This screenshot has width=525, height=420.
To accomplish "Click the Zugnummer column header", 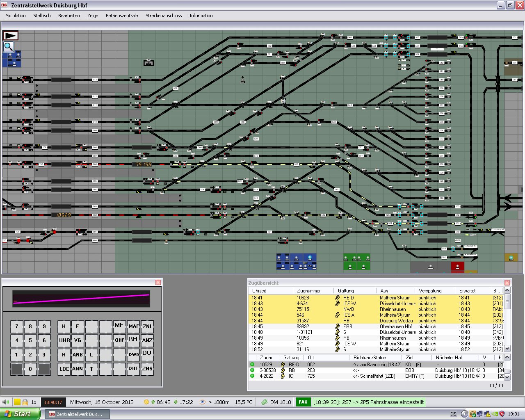I will click(308, 290).
